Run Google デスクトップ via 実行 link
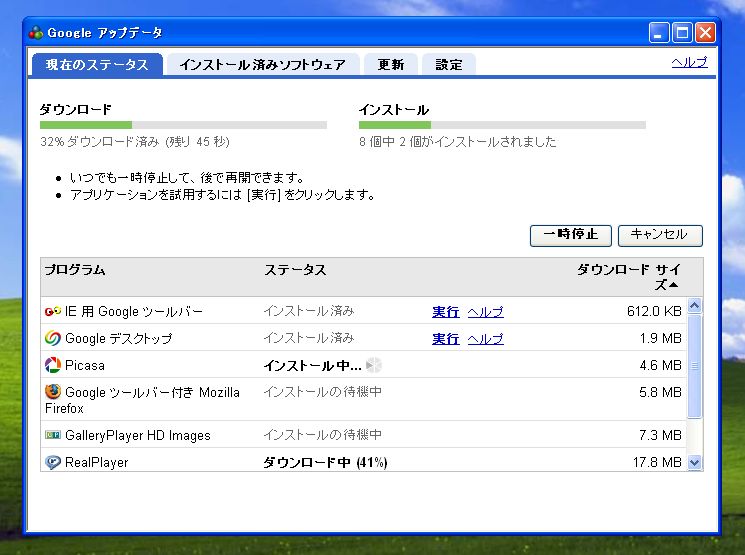The width and height of the screenshot is (745, 555). 446,339
